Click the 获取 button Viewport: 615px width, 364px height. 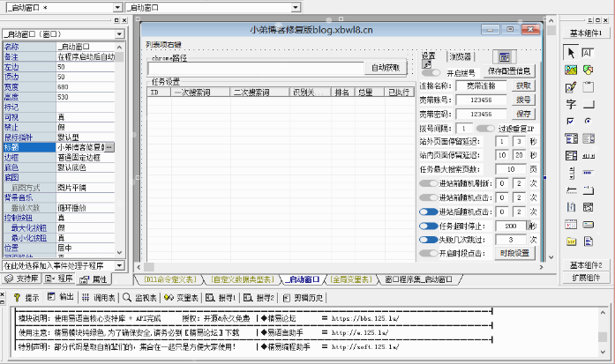(x=523, y=85)
